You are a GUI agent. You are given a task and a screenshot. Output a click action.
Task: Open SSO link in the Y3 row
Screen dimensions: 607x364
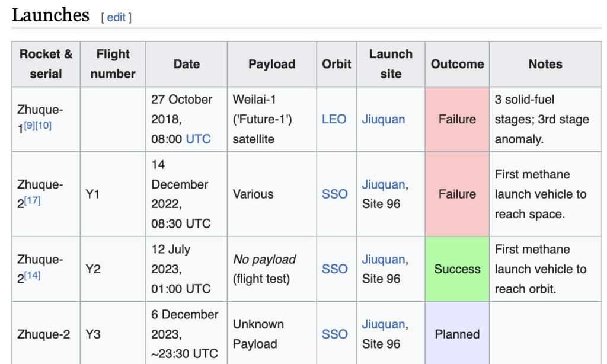click(x=334, y=334)
